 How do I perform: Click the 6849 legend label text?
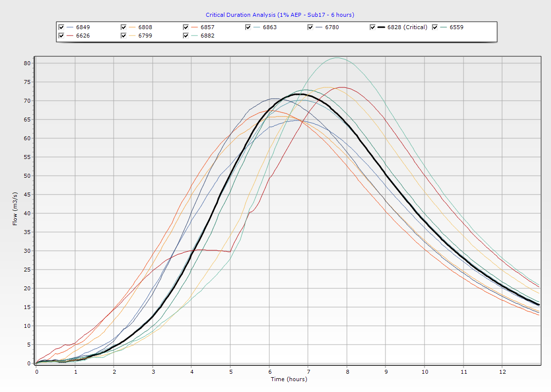(x=83, y=27)
